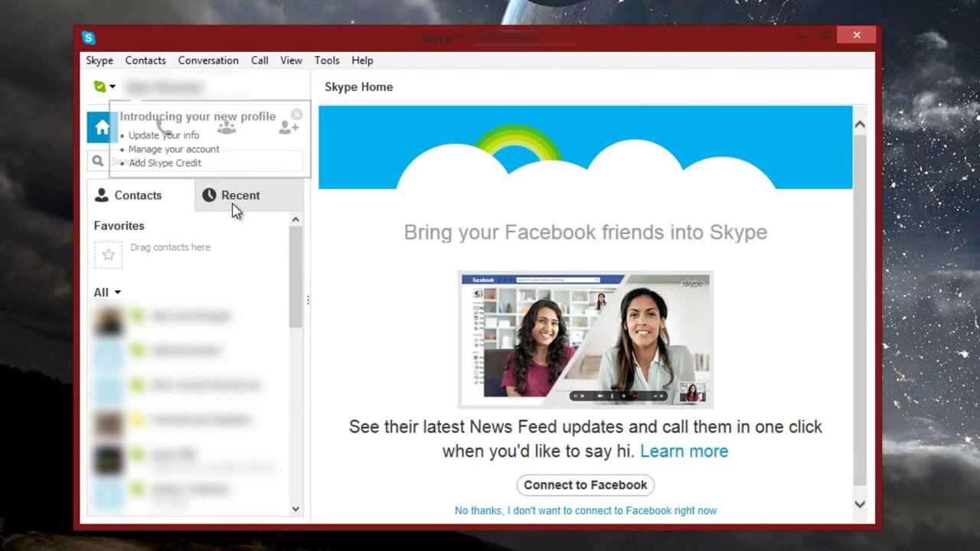The image size is (980, 551).
Task: Switch to the Recent tab
Action: 249,195
